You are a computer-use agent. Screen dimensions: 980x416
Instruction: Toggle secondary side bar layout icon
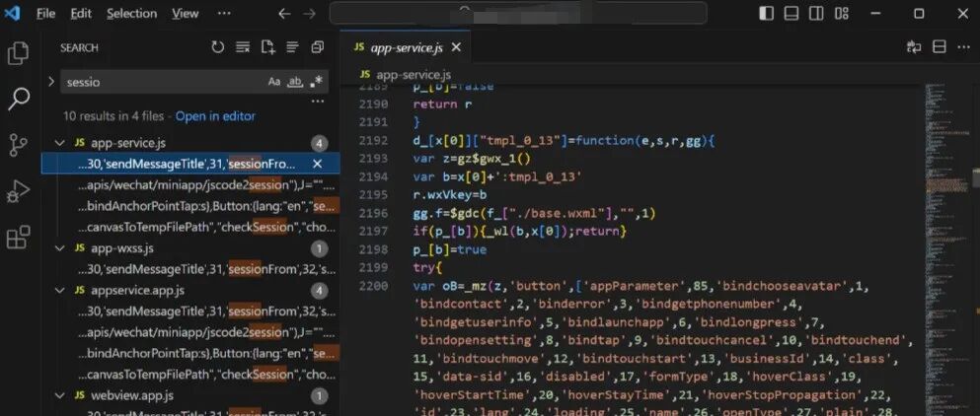point(816,13)
